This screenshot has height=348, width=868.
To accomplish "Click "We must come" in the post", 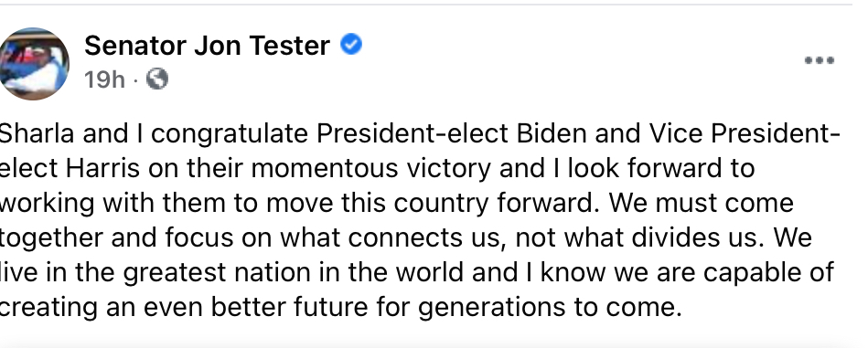I will pos(702,204).
